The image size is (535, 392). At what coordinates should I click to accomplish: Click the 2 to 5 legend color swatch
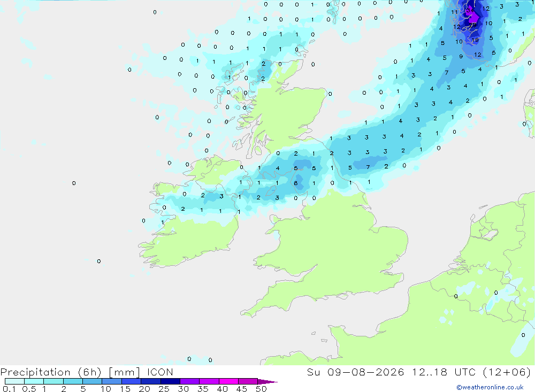tap(73, 381)
